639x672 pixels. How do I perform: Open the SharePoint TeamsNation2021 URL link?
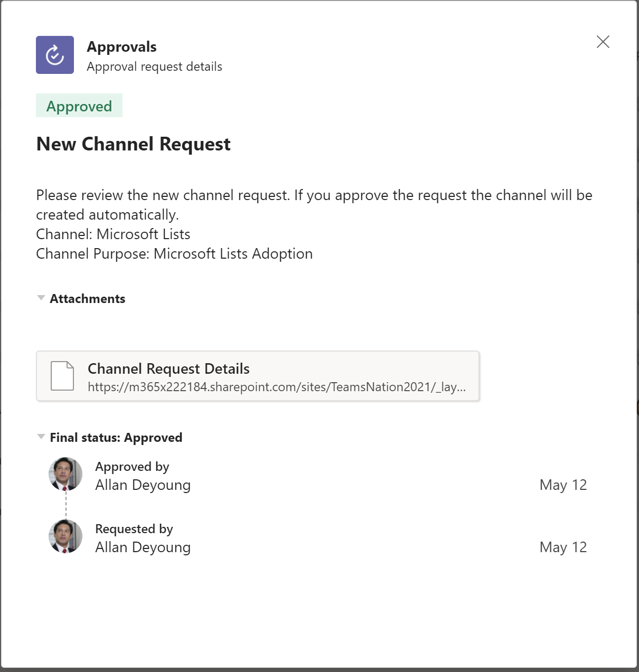tap(276, 387)
